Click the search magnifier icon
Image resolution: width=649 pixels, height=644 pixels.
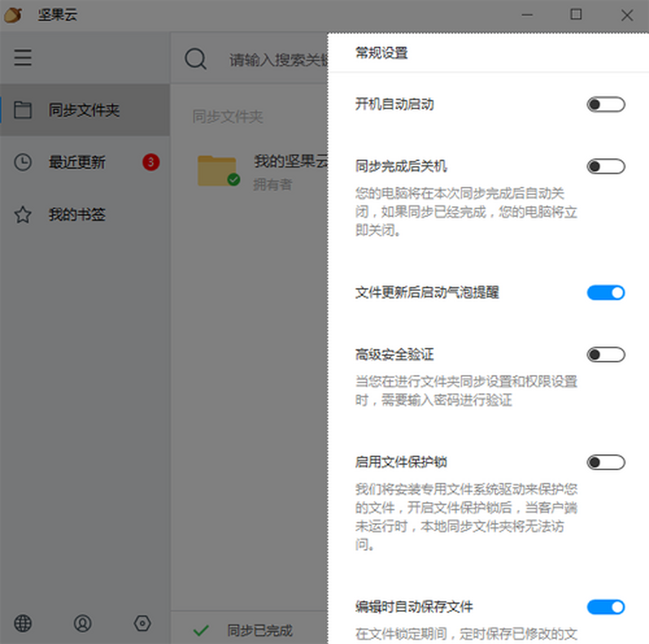pos(195,58)
